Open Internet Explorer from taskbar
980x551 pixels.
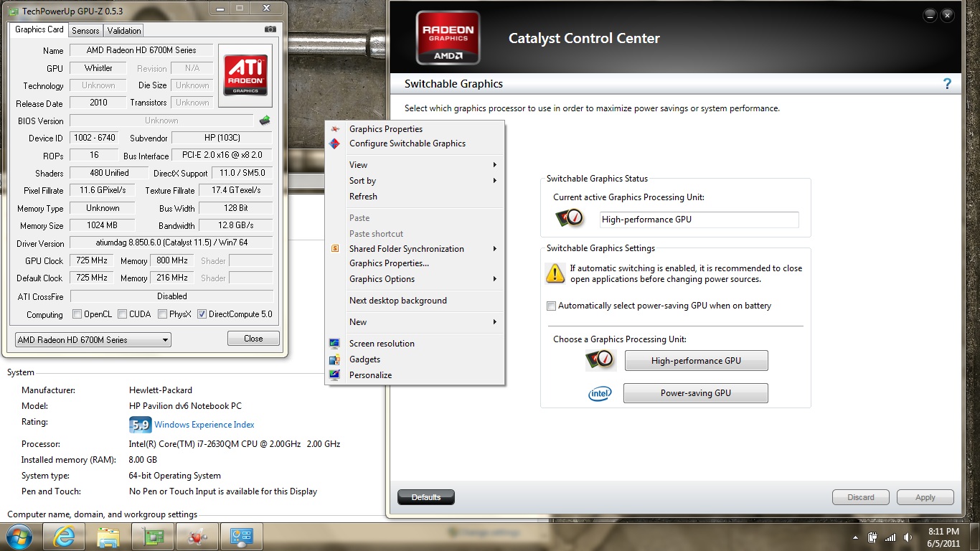(65, 537)
